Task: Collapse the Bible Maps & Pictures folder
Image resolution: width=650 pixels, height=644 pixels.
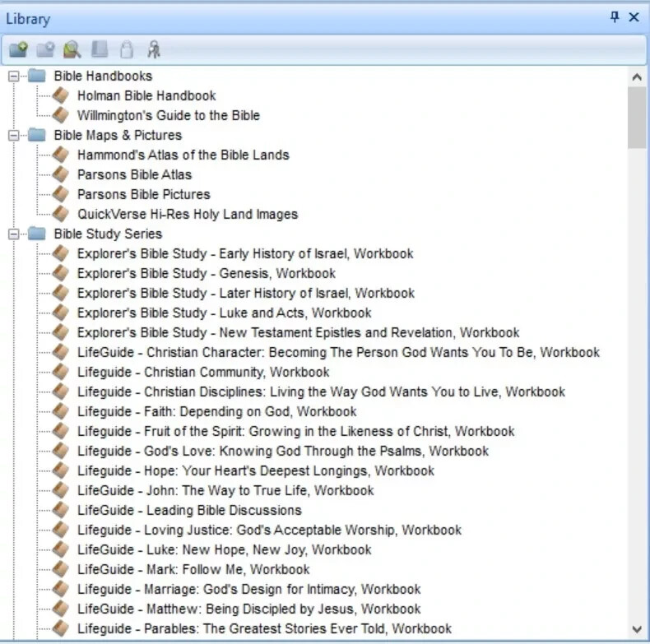Action: [14, 136]
